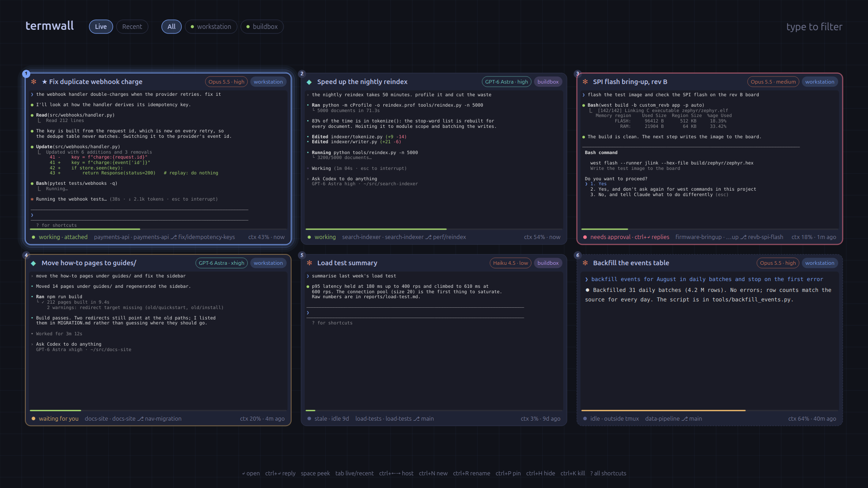This screenshot has height=488, width=868.
Task: Click the pinned star on Fix duplicate webhook charge
Action: [x=45, y=82]
